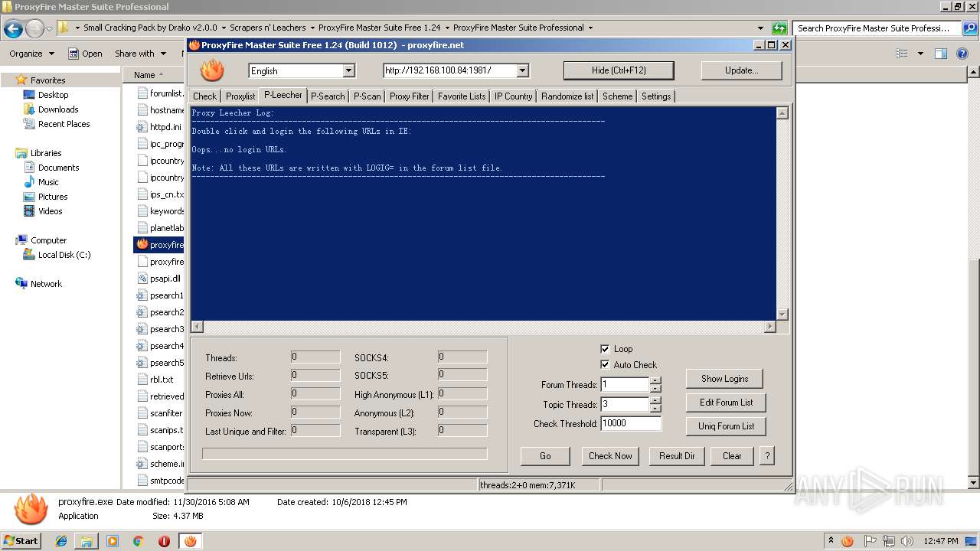
Task: Open Chrome from the taskbar
Action: click(x=138, y=541)
